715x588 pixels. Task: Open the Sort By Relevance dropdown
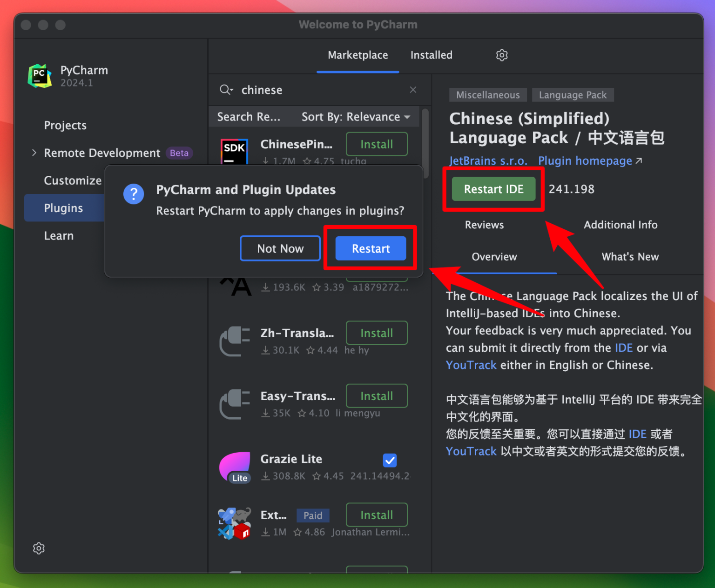(356, 117)
